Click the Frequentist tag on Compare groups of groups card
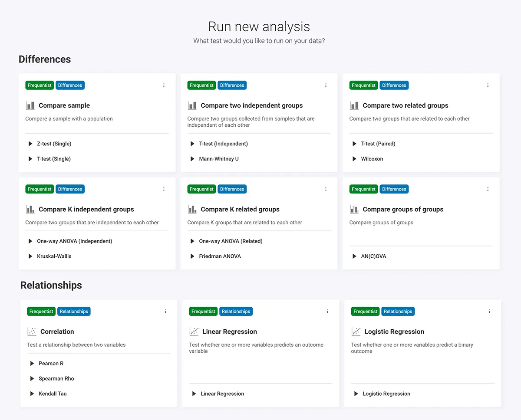Viewport: 521px width, 420px height. click(x=363, y=189)
